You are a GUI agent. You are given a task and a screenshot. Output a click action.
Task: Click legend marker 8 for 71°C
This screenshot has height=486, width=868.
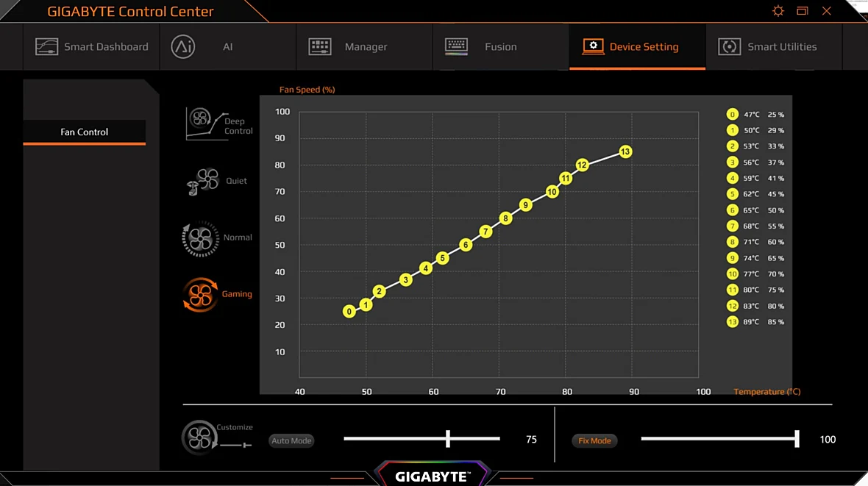[732, 242]
